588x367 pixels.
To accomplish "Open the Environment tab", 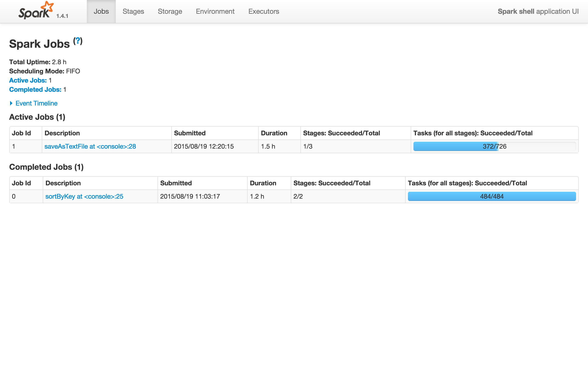I will 215,11.
